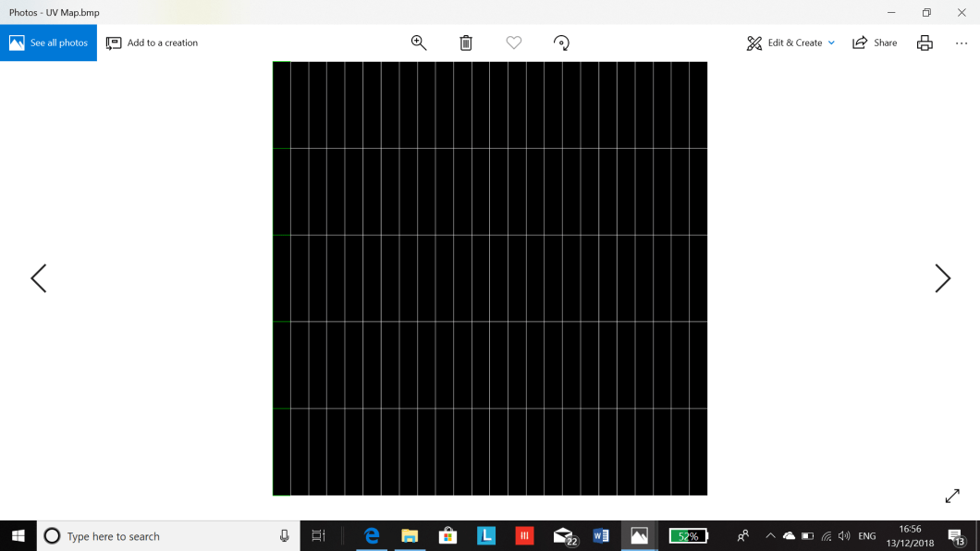
Task: Toggle the speaker volume icon in system tray
Action: pos(842,535)
